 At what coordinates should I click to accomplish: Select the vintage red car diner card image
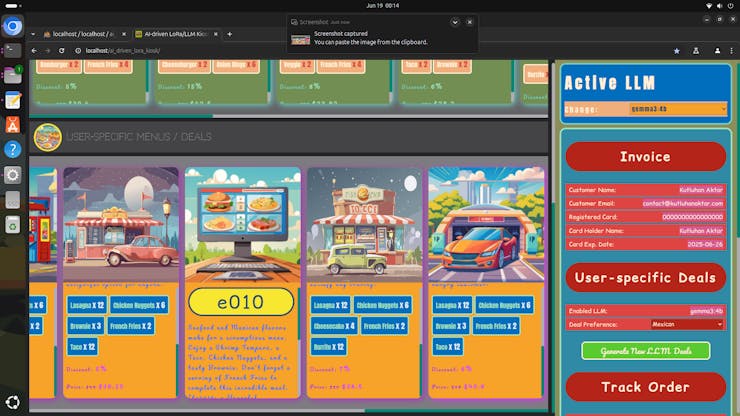(x=121, y=225)
